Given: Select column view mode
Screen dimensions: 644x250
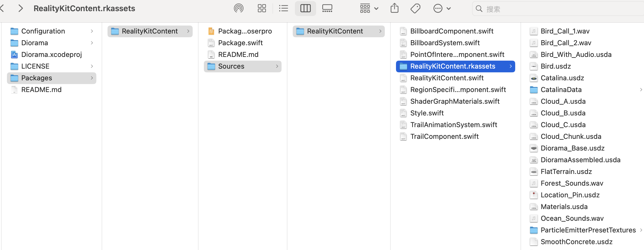Looking at the screenshot, I should [x=305, y=9].
